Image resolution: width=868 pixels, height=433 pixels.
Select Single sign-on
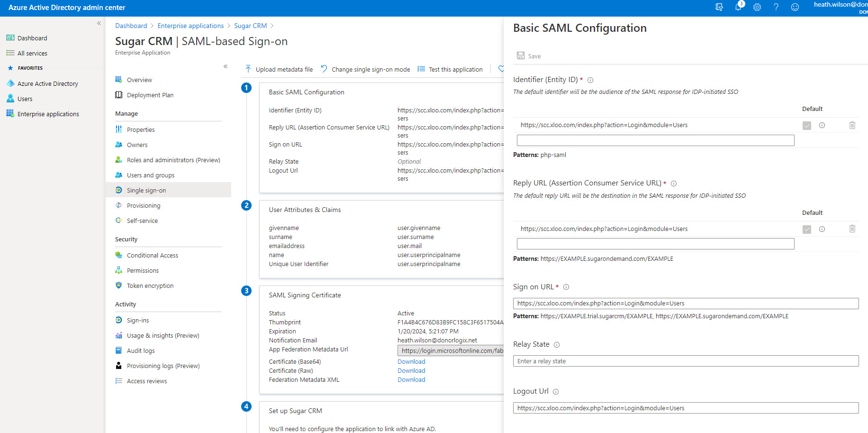[169, 190]
